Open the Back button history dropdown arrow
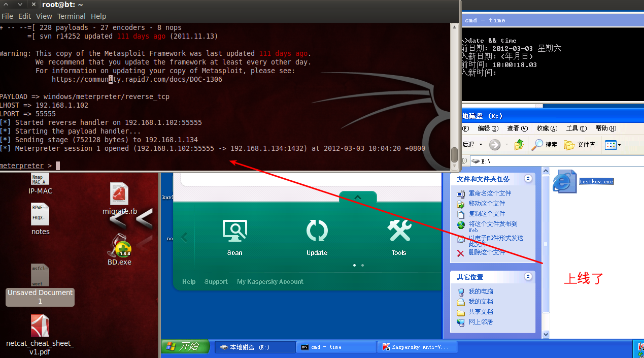644x358 pixels. 480,145
